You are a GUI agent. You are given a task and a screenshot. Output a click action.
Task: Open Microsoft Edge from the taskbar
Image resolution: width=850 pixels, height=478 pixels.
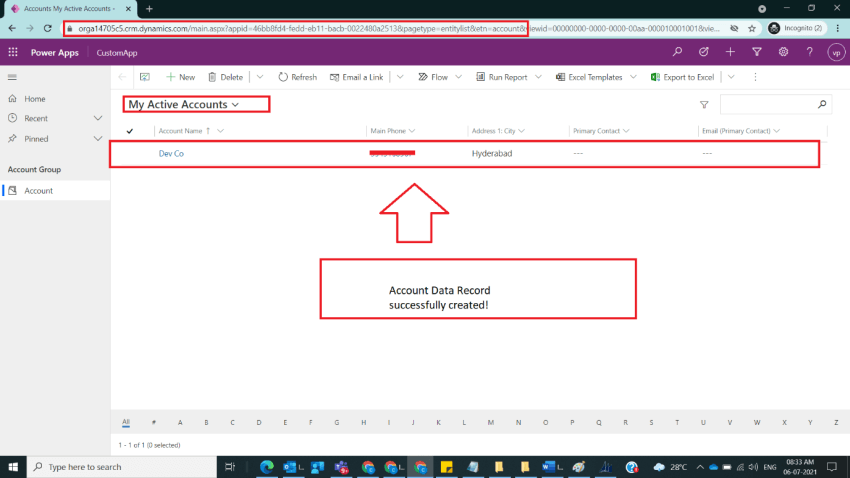[267, 467]
